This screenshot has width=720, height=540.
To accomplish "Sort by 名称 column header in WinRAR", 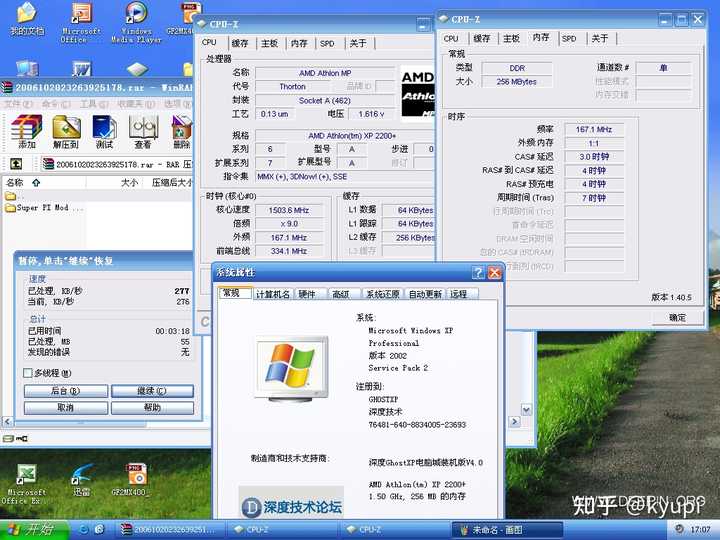I will pos(44,182).
